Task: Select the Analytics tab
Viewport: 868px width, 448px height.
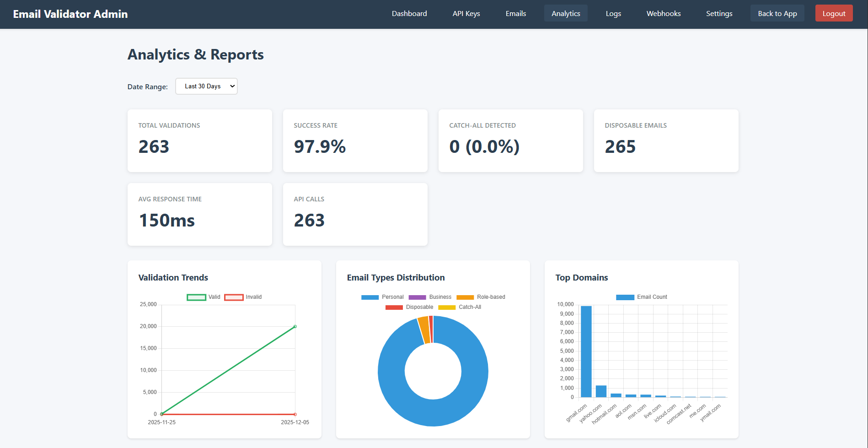Action: pos(565,14)
